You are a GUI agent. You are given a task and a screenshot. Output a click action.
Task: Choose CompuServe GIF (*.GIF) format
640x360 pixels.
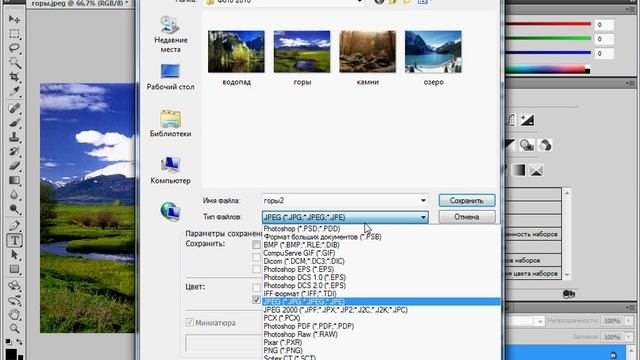(x=381, y=253)
